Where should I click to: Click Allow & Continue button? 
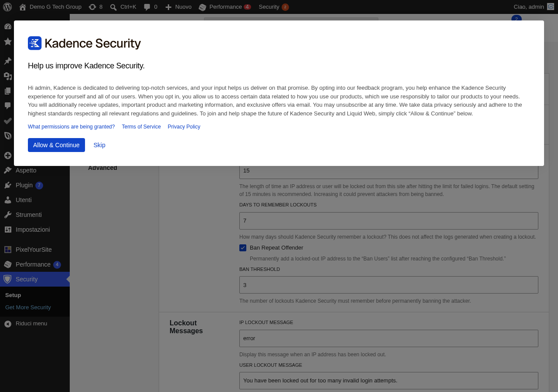point(56,145)
